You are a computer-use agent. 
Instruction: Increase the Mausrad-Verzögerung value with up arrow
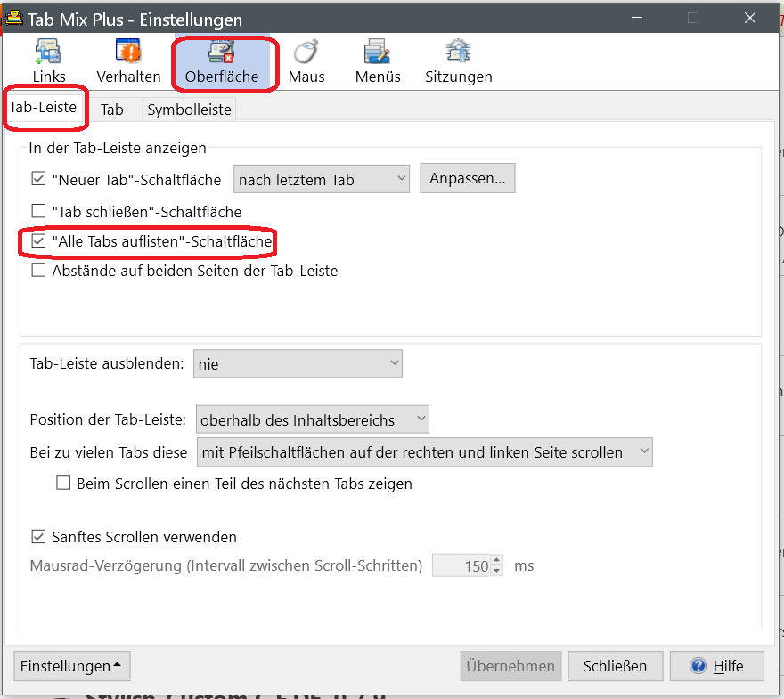[x=496, y=560]
